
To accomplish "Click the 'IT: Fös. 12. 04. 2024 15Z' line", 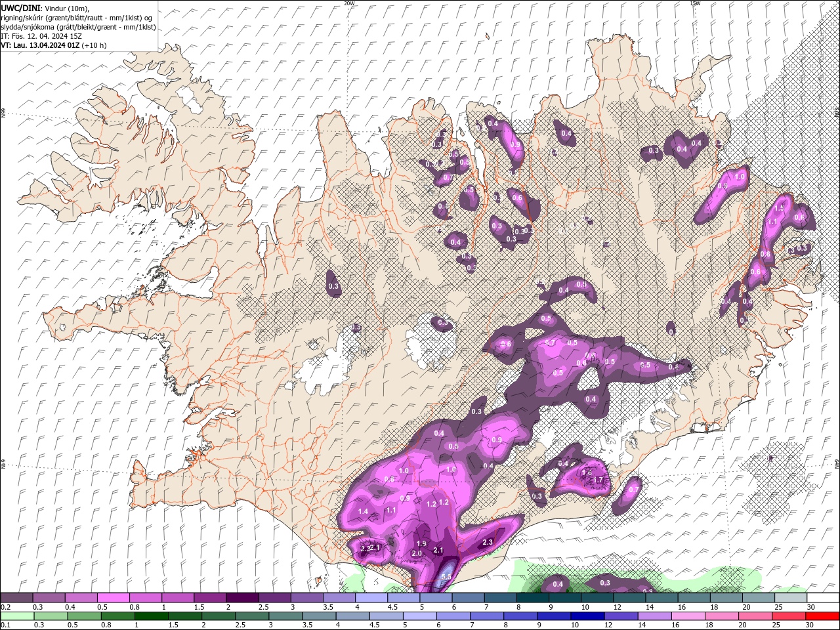I will (x=40, y=36).
